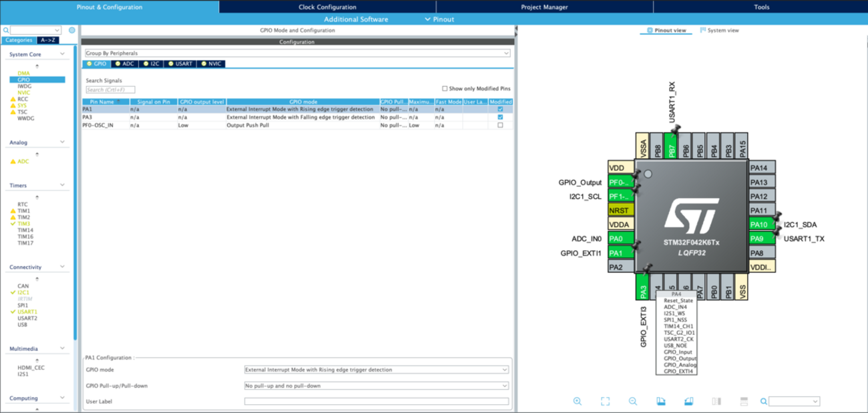This screenshot has width=868, height=413.
Task: Open the Additional Software link
Action: [355, 19]
